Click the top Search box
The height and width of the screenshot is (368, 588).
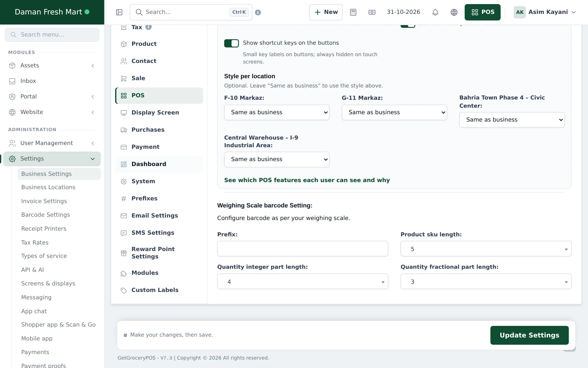coord(191,12)
